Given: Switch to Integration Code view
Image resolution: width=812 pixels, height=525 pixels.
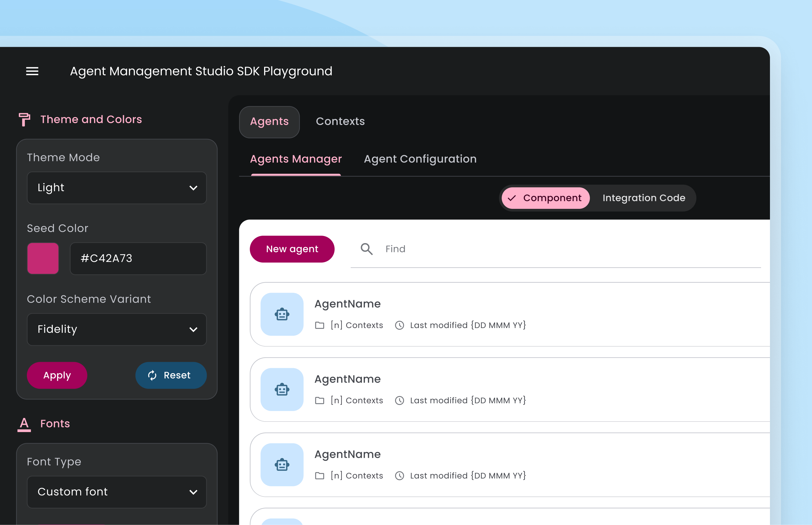Looking at the screenshot, I should point(644,198).
